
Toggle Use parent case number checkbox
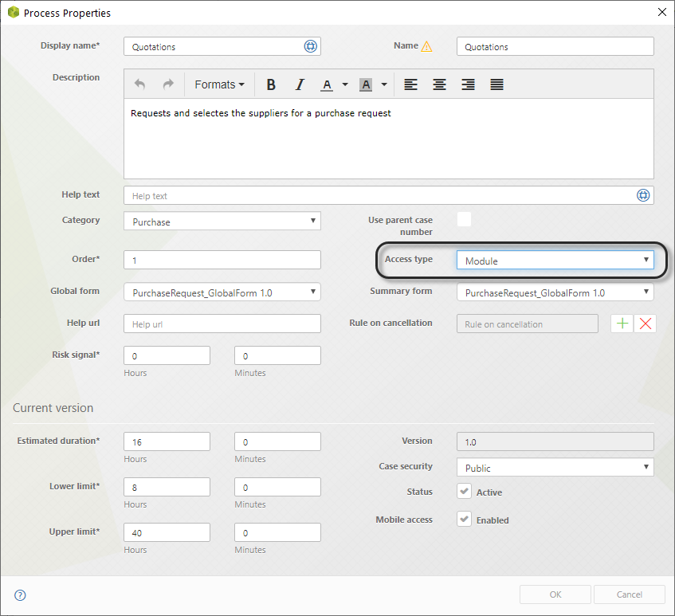(x=464, y=219)
